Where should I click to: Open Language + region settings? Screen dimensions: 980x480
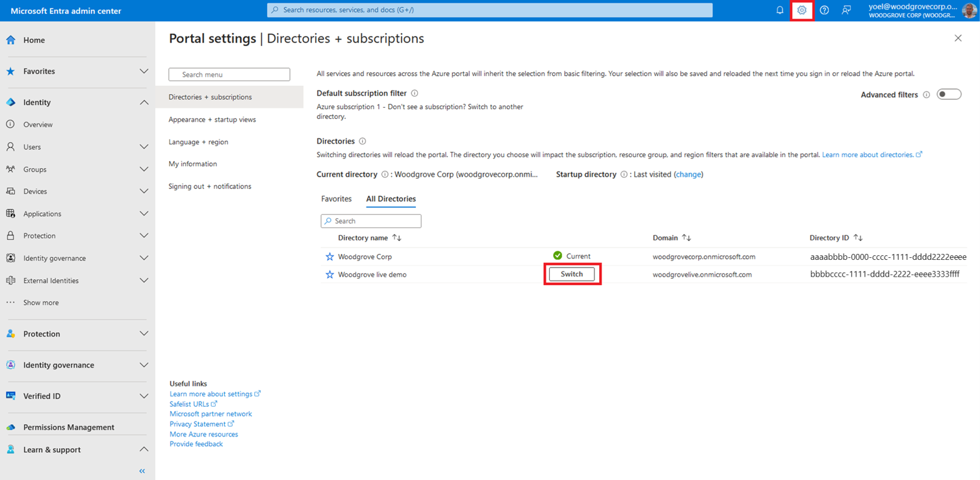(x=198, y=142)
